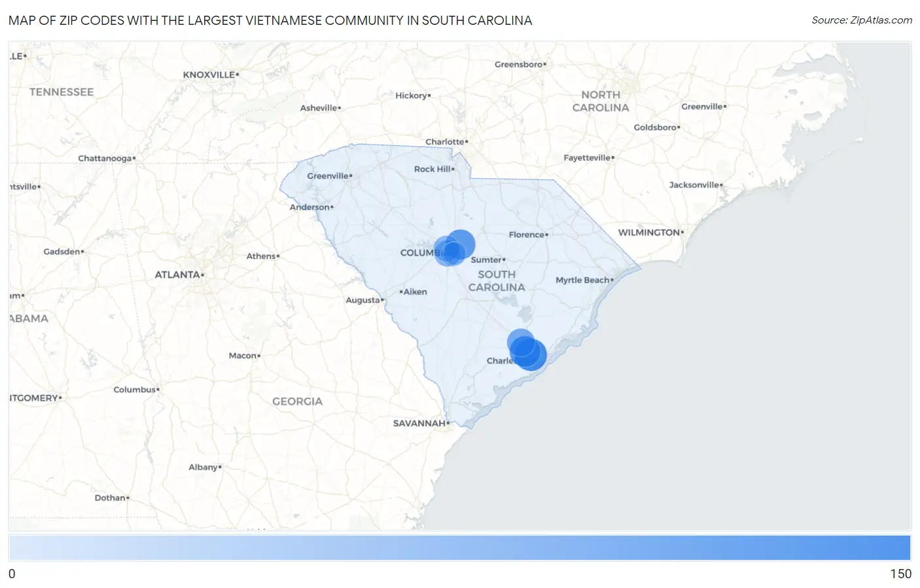Click the KNOXVILLE city label

coord(209,75)
